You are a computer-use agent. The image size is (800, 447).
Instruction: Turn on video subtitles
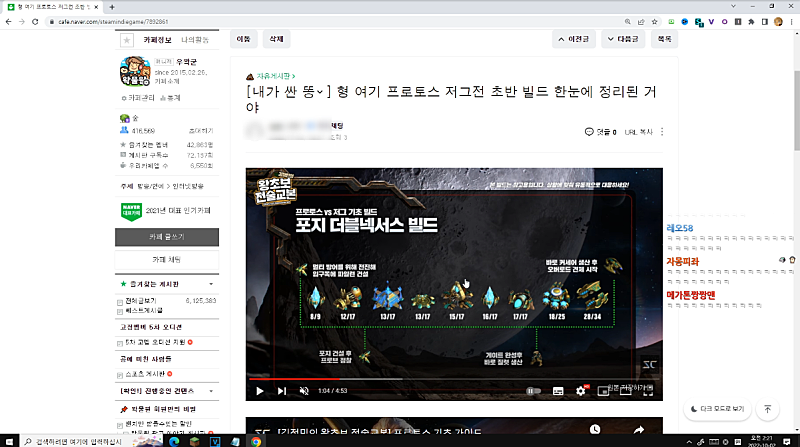click(x=558, y=391)
